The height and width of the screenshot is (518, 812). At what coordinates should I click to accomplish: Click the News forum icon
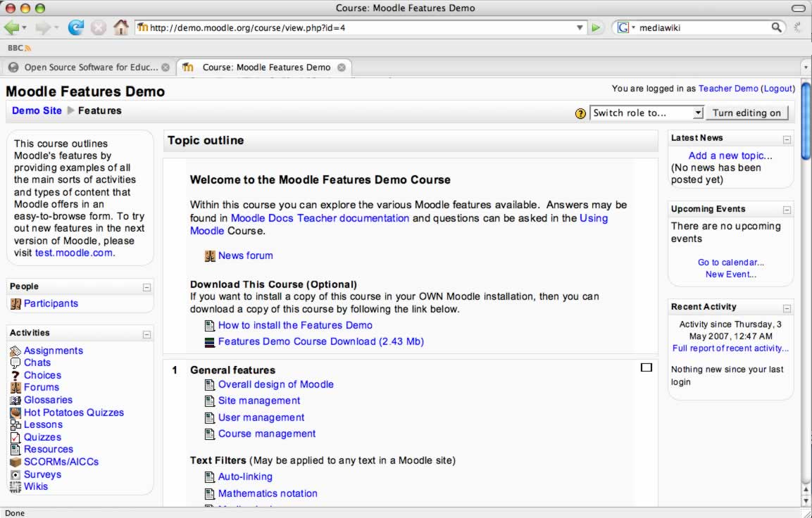pyautogui.click(x=210, y=255)
